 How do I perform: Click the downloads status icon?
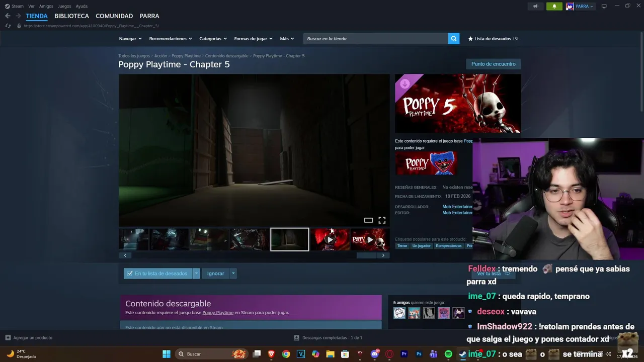point(296,338)
